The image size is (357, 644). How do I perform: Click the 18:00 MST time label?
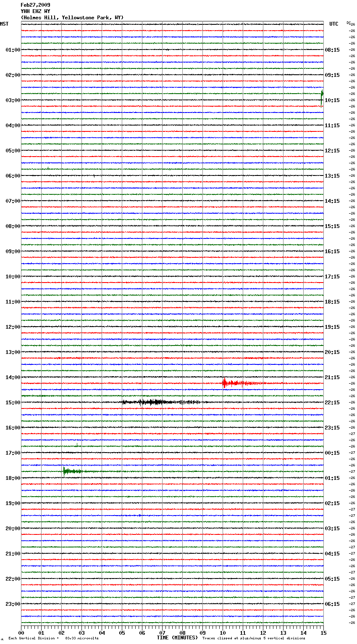coord(13,478)
